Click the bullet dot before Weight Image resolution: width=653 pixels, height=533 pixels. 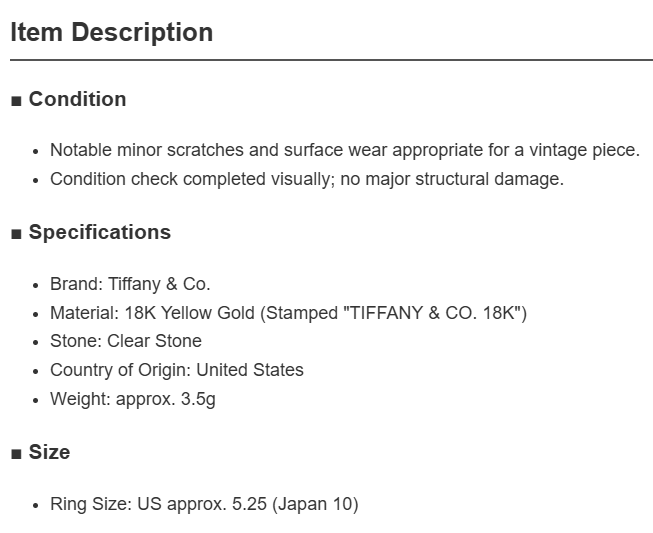coord(35,401)
